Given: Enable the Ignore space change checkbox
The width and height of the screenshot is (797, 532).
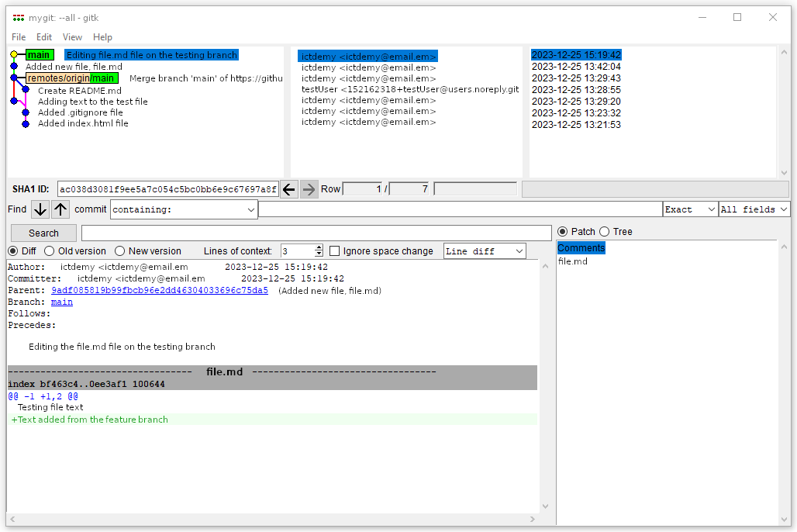Looking at the screenshot, I should [335, 251].
